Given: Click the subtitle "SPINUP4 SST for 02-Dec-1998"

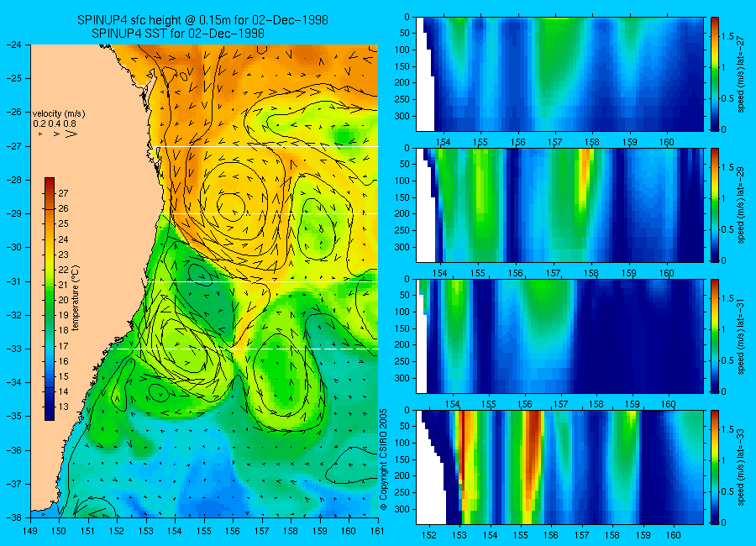Looking at the screenshot, I should pyautogui.click(x=178, y=34).
